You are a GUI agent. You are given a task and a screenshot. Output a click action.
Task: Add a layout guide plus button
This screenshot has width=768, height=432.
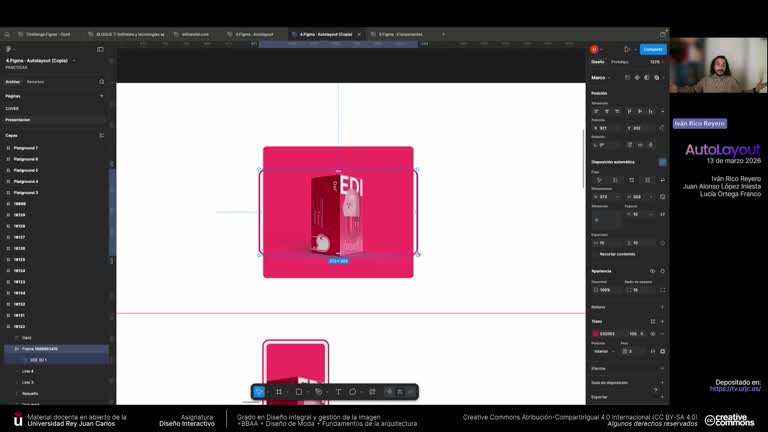tap(662, 383)
